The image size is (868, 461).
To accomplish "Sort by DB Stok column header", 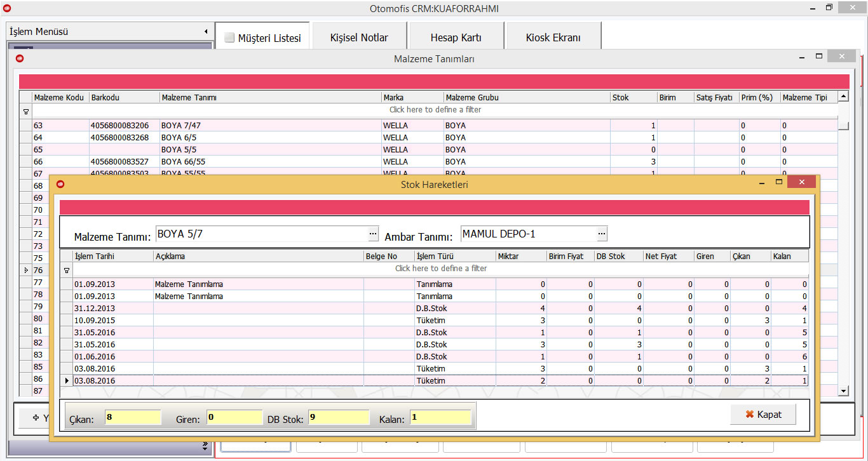I will [619, 257].
